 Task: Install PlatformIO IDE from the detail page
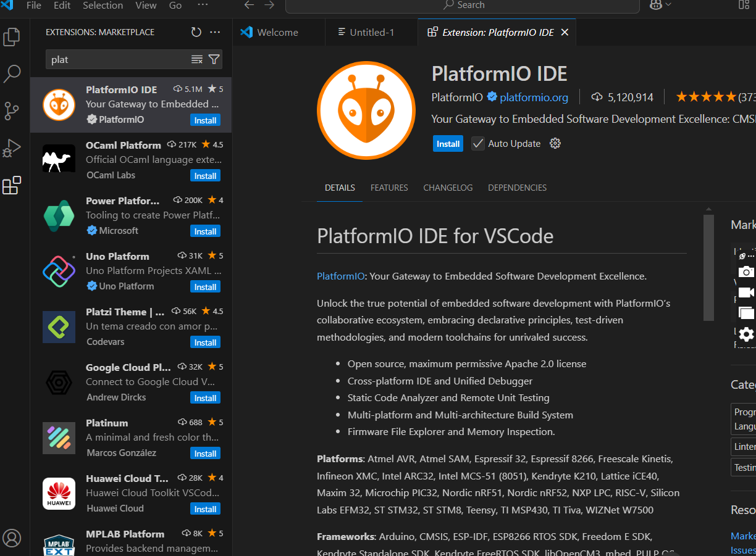(448, 144)
